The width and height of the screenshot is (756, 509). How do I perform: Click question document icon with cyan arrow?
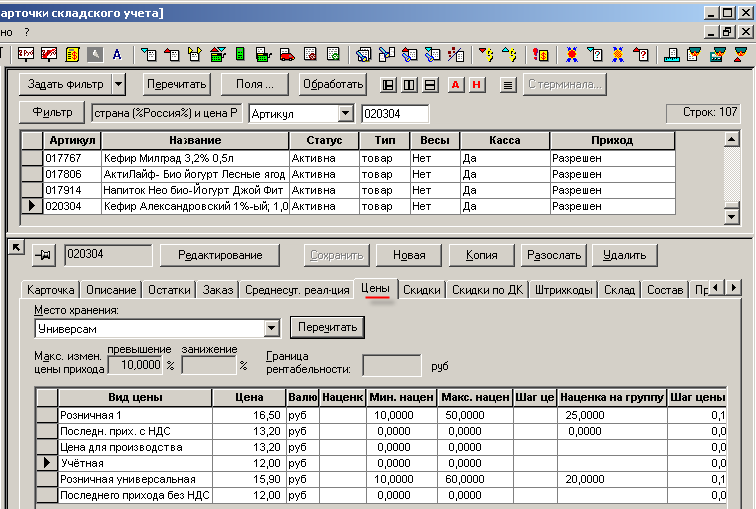595,54
